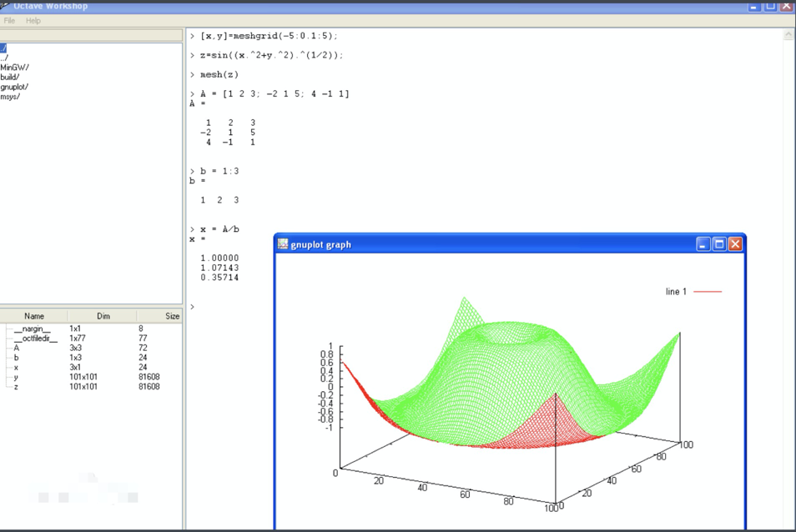The height and width of the screenshot is (532, 796).
Task: Sort variables by Size column header
Action: tap(159, 316)
